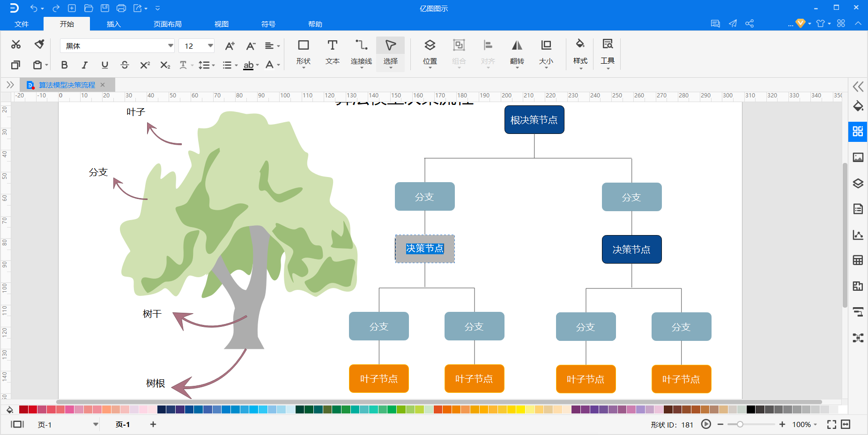Expand left symbol library panel chevrons

[10, 85]
